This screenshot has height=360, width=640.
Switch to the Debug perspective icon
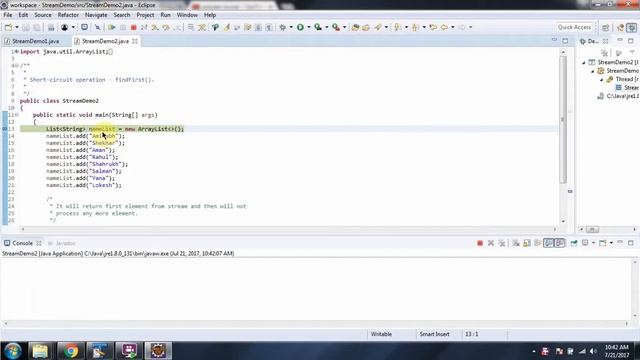631,27
